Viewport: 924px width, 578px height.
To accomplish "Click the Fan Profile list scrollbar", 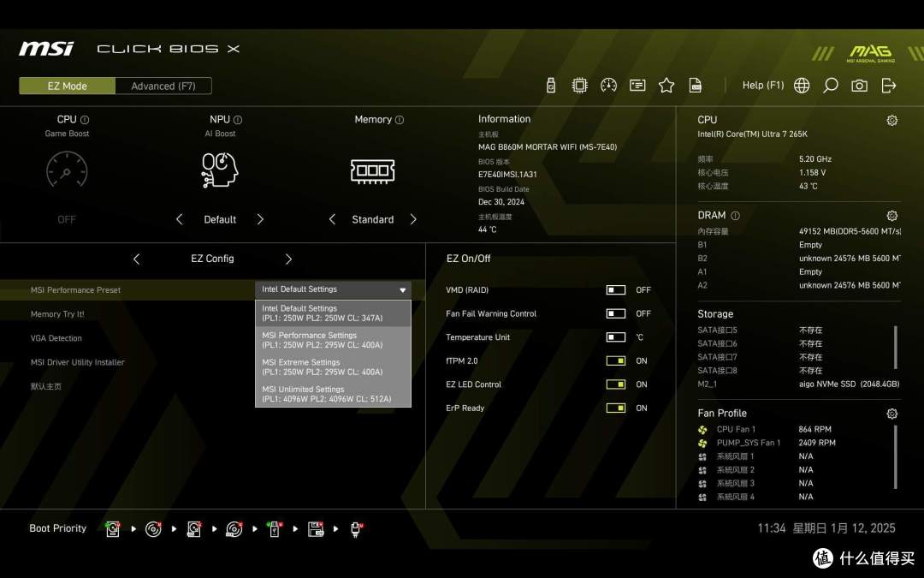I will click(896, 457).
